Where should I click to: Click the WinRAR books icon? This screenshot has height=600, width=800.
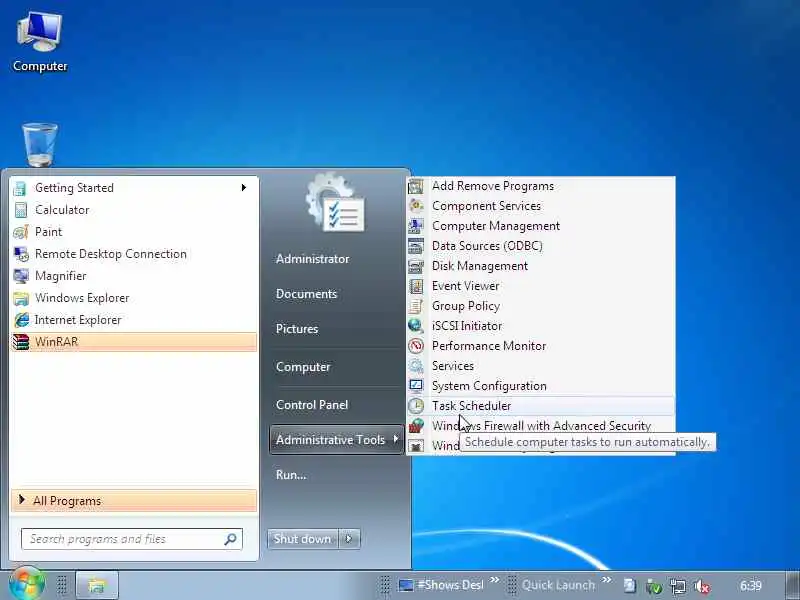click(x=21, y=342)
